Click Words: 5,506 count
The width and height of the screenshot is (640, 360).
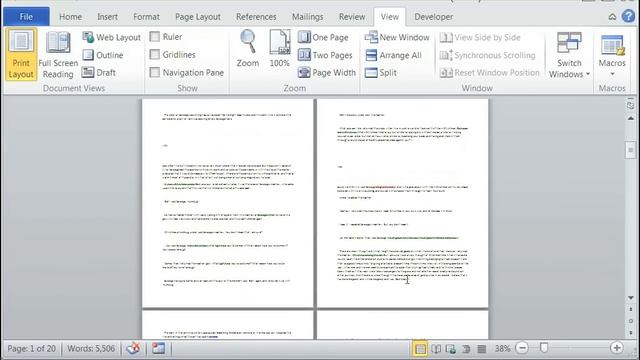(x=91, y=349)
